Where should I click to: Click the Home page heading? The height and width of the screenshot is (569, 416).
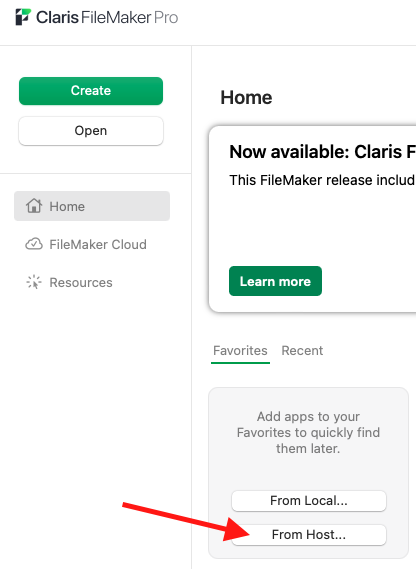point(246,97)
